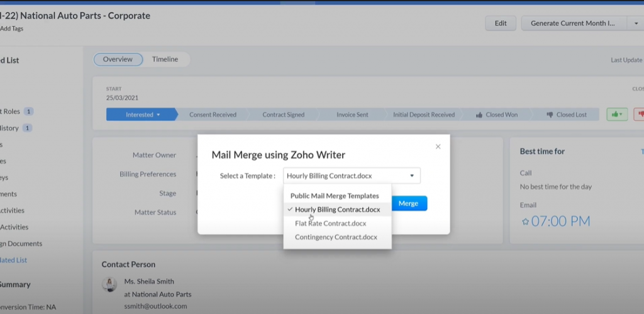Screen dimensions: 644x314
Task: Select the Consent Received stage
Action: click(213, 115)
